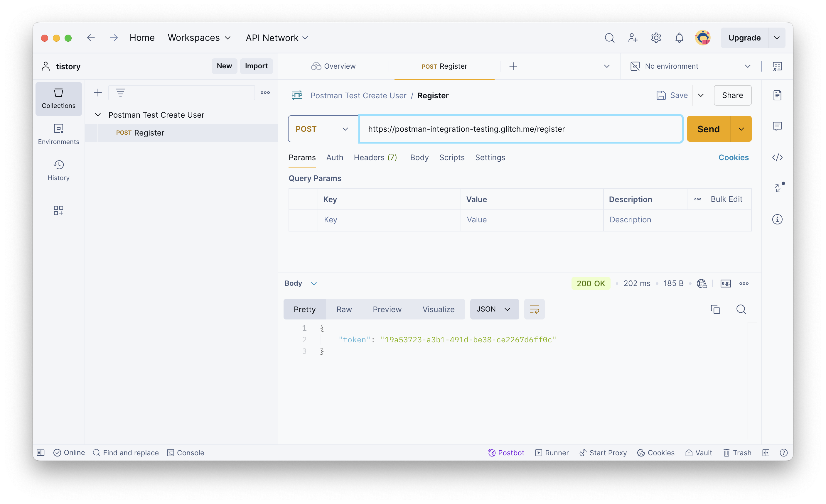The width and height of the screenshot is (826, 504).
Task: Copy the response body
Action: click(x=715, y=309)
